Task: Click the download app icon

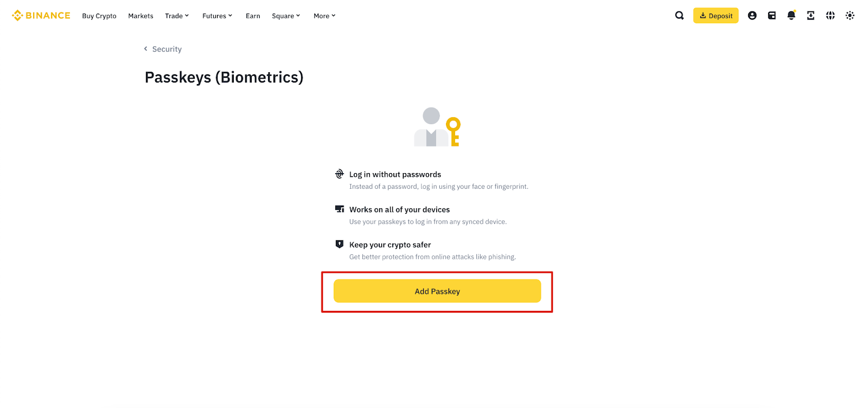Action: pyautogui.click(x=811, y=16)
